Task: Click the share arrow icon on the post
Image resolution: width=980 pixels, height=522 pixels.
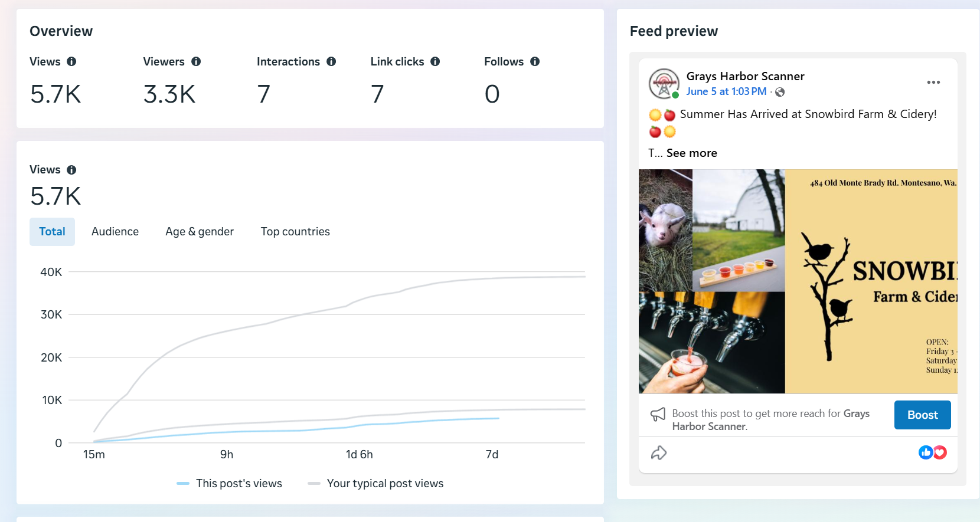Action: 659,453
